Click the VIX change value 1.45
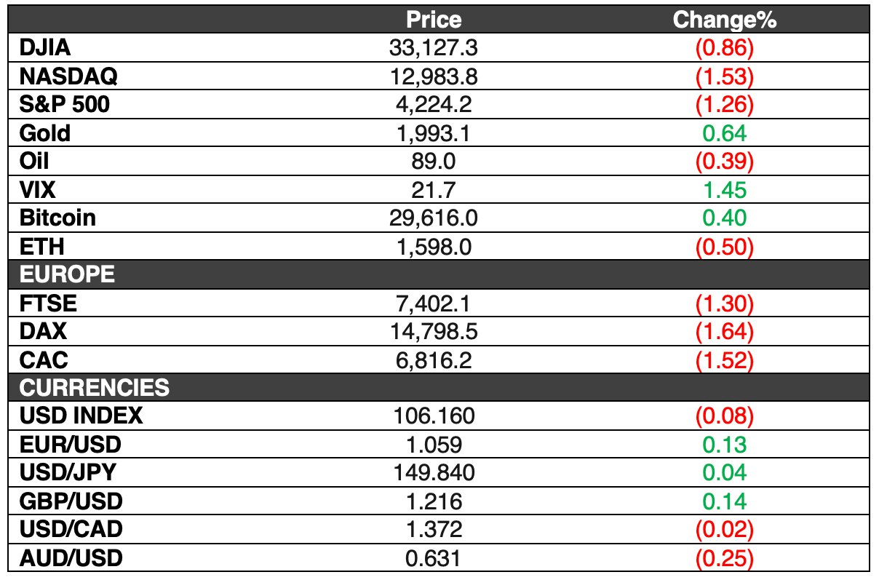This screenshot has width=879, height=588. click(x=724, y=190)
